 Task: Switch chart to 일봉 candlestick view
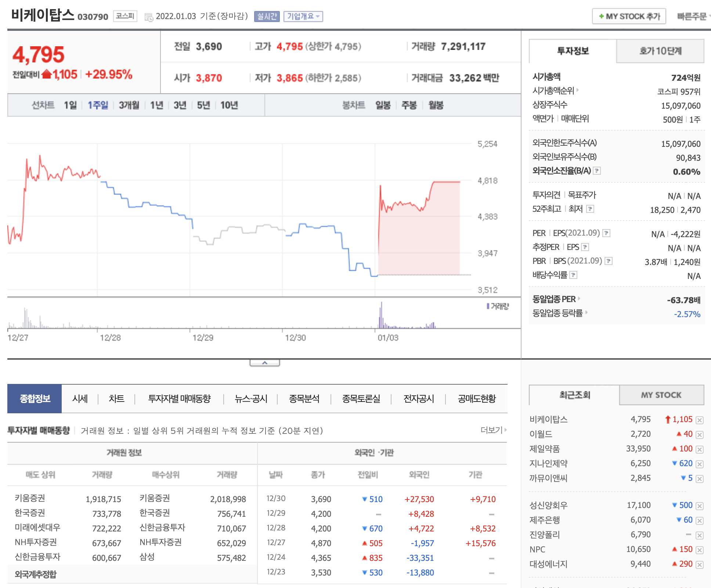coord(383,105)
